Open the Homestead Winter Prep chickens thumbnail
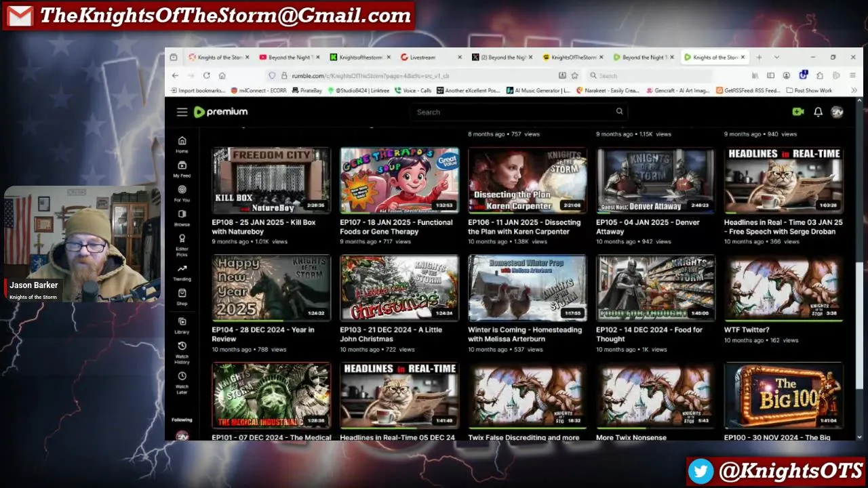The height and width of the screenshot is (488, 868). pyautogui.click(x=528, y=288)
